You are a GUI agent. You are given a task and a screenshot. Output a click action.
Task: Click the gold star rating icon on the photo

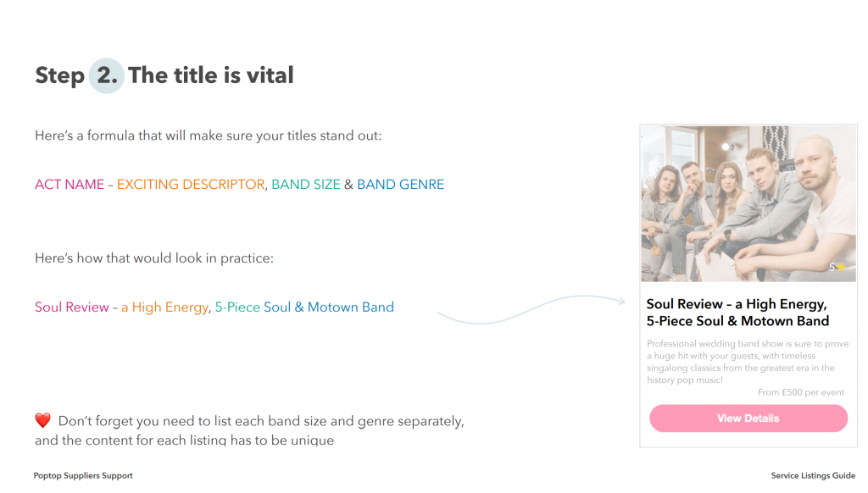pos(841,268)
